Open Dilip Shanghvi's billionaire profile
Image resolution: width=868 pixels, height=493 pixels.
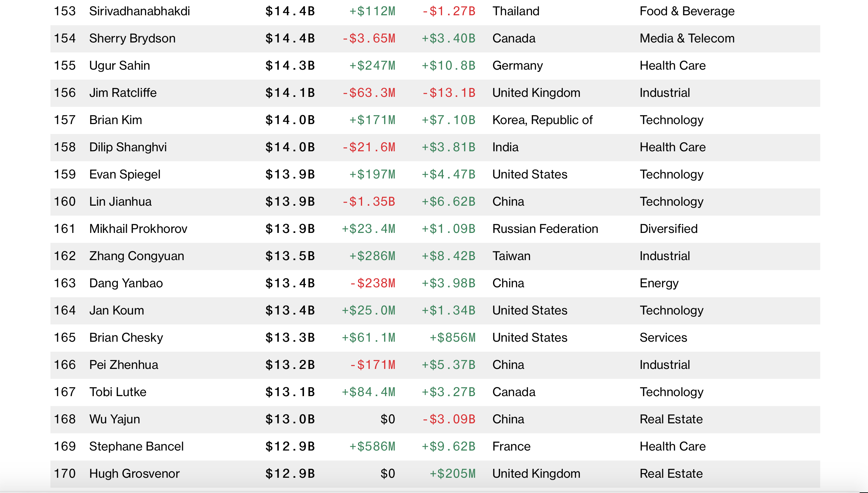point(128,147)
